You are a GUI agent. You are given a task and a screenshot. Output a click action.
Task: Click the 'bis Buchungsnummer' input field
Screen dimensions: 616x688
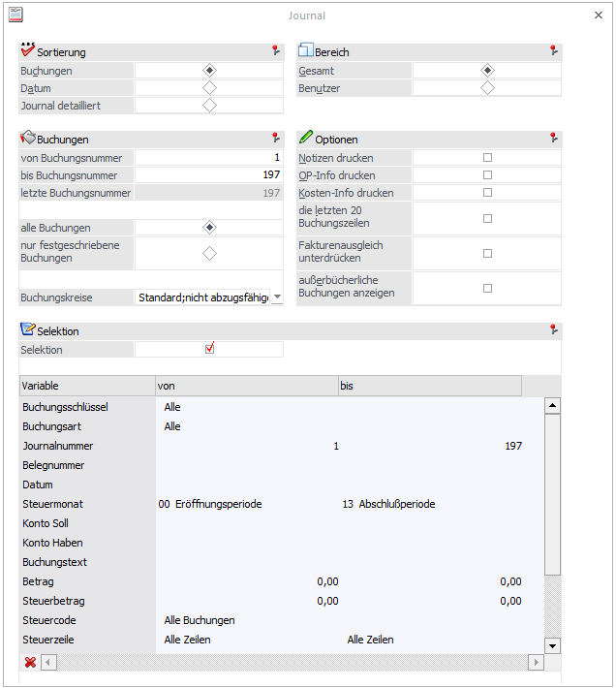[209, 175]
